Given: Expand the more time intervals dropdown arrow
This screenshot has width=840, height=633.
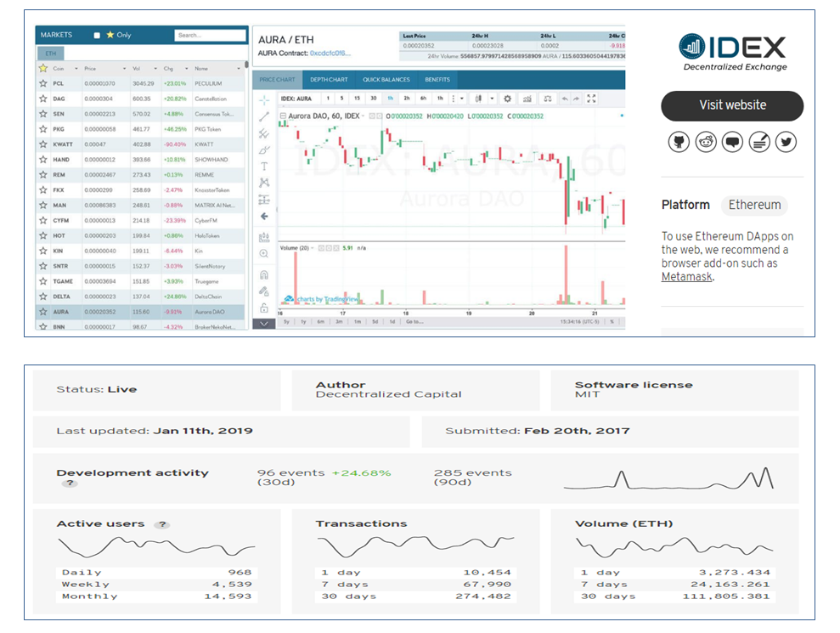Looking at the screenshot, I should [462, 99].
